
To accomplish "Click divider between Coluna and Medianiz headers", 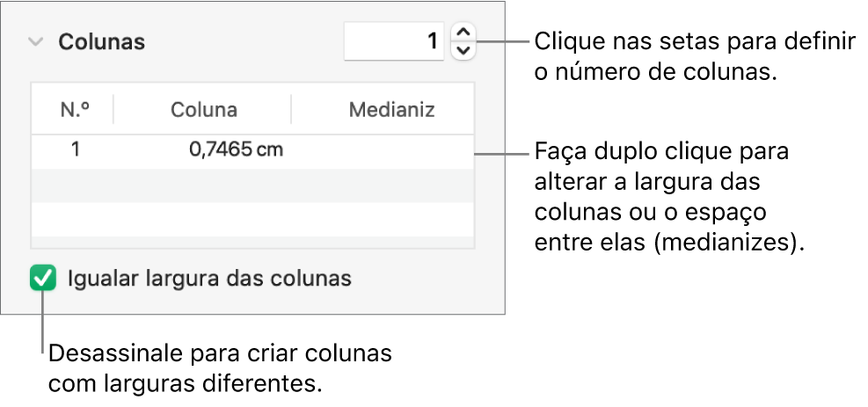I will pyautogui.click(x=291, y=110).
